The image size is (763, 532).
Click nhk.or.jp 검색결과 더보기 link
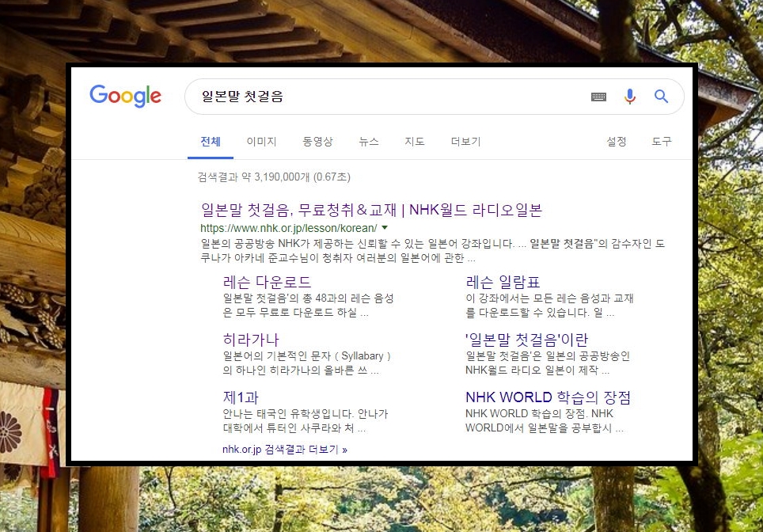(285, 449)
